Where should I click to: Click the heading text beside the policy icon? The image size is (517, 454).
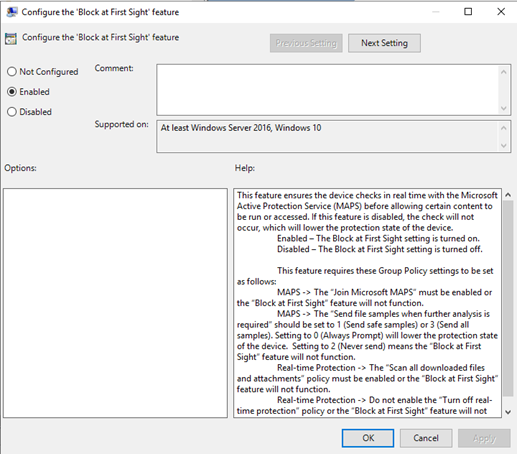100,37
